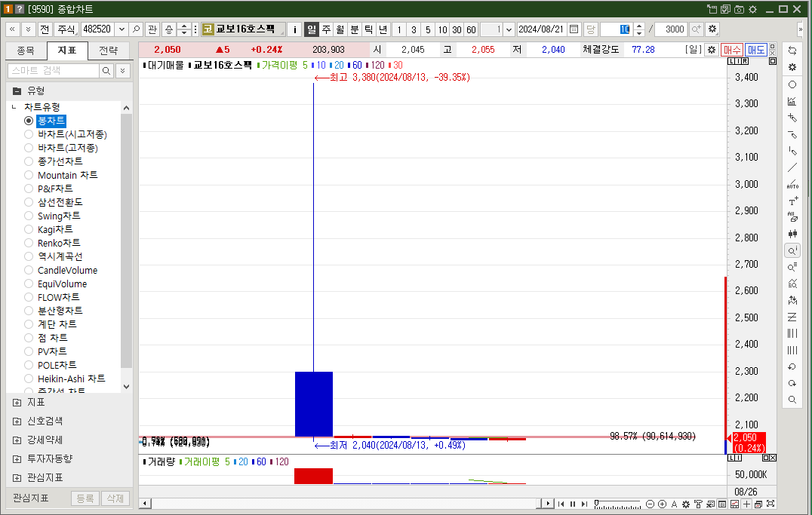The image size is (812, 515).
Task: Click the 3000 bar count field
Action: [671, 29]
